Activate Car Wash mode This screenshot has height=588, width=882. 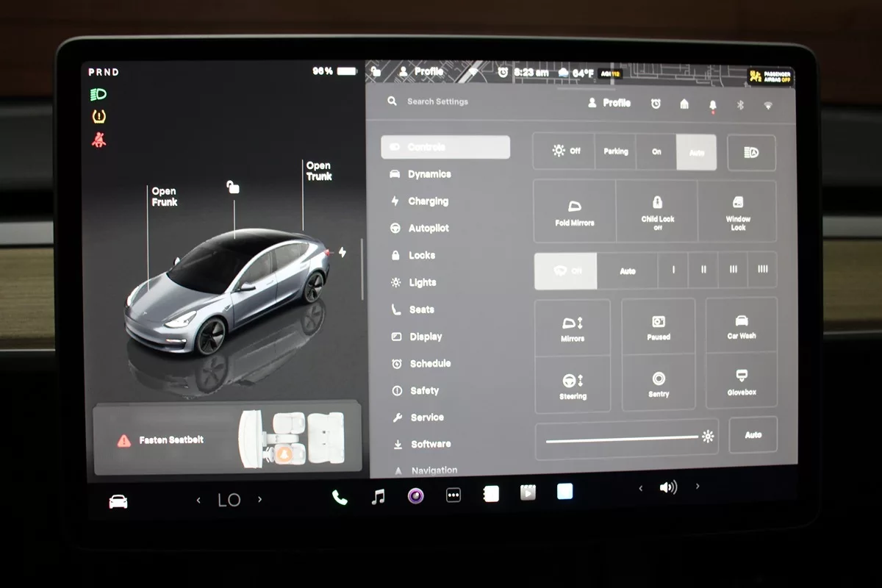[x=741, y=326]
